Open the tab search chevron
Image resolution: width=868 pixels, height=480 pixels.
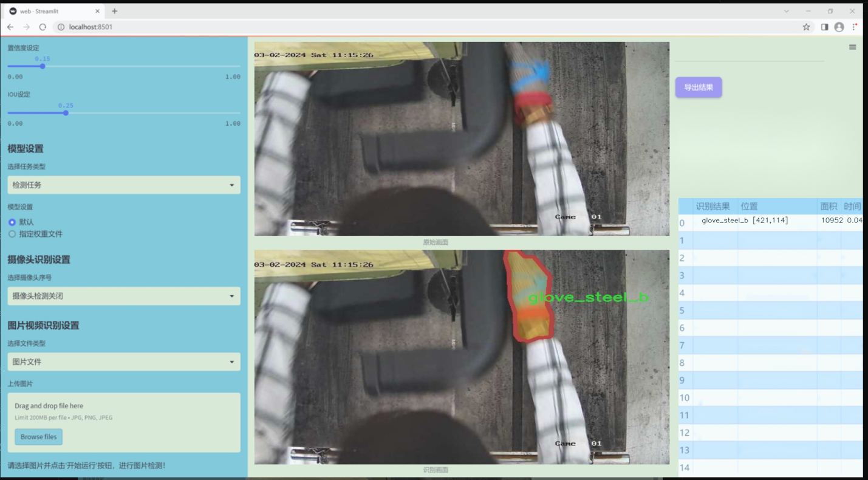click(x=786, y=11)
